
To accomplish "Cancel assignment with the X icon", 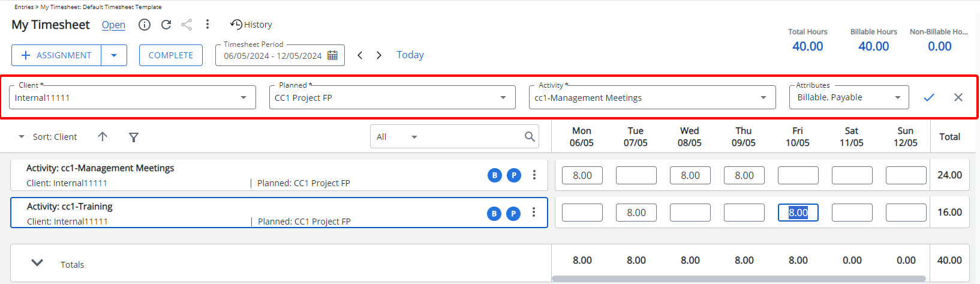I will (x=958, y=97).
